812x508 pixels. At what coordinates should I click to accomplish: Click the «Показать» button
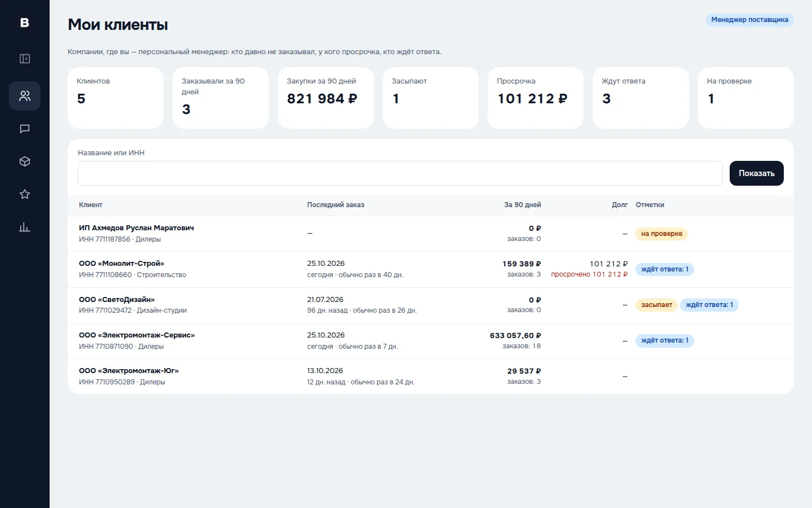click(x=757, y=173)
